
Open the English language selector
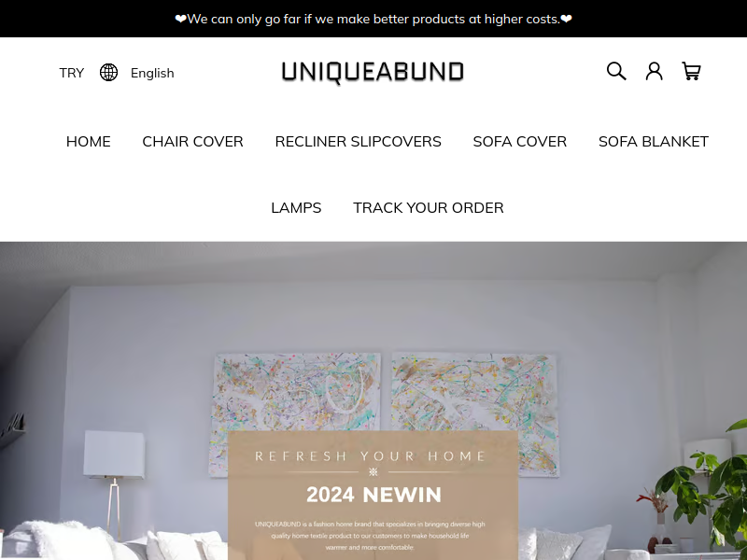pos(152,73)
